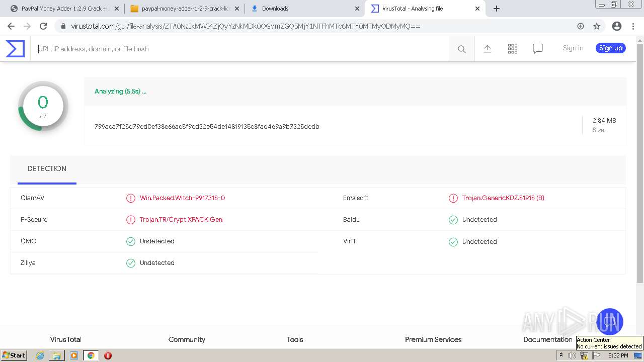The width and height of the screenshot is (644, 362).
Task: Click the Action Center flag tray icon
Action: 596,355
